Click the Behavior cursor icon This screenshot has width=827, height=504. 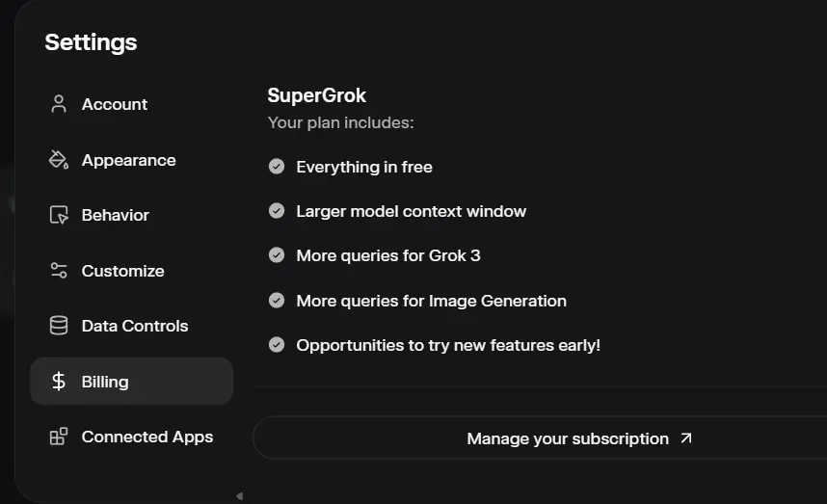tap(59, 215)
